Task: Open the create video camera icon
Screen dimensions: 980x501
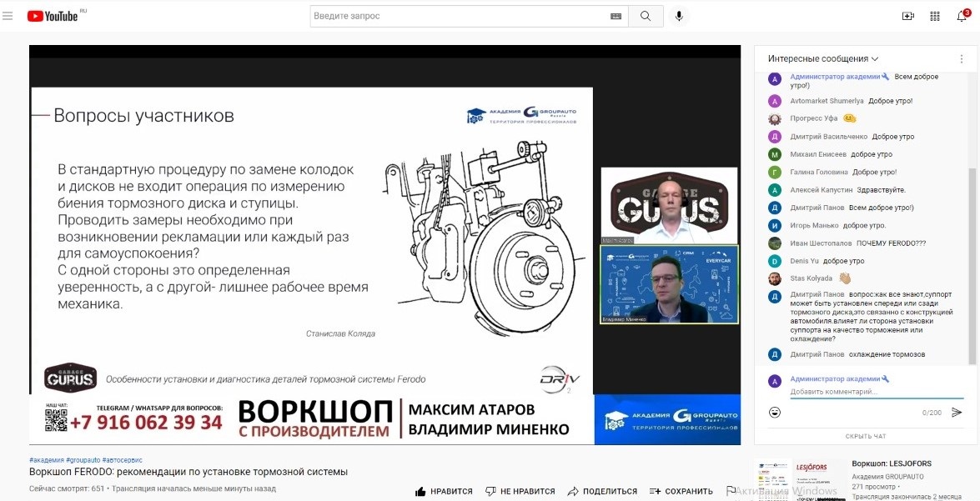Action: coord(908,16)
